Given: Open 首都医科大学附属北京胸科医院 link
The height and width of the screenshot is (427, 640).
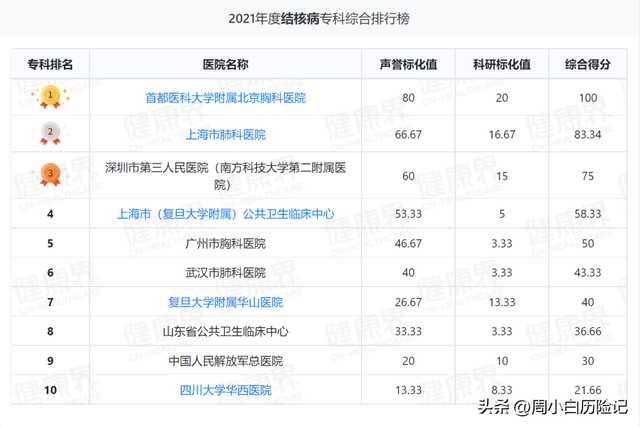Looking at the screenshot, I should click(x=226, y=98).
